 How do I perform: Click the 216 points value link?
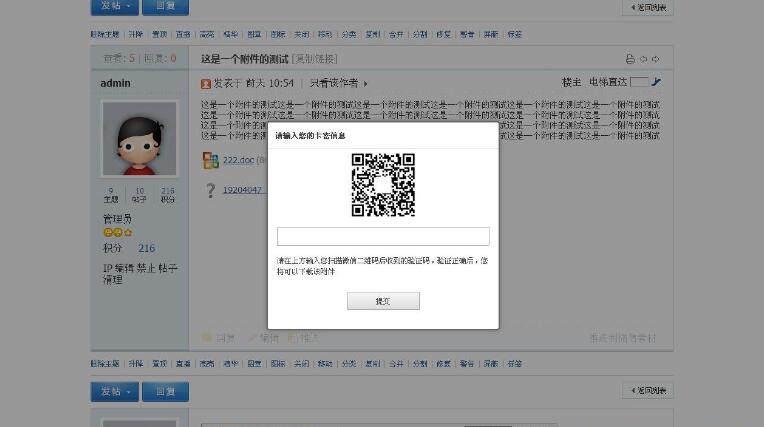pos(146,248)
